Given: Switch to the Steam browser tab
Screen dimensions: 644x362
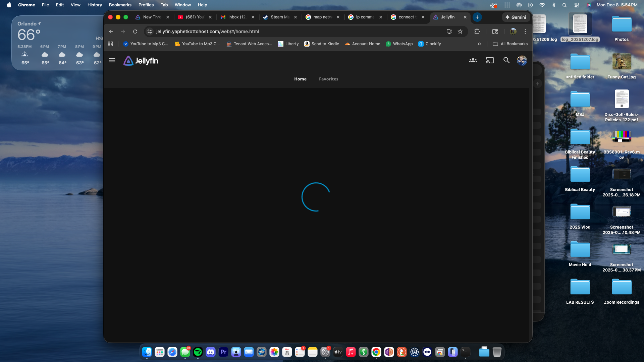Looking at the screenshot, I should click(x=278, y=17).
